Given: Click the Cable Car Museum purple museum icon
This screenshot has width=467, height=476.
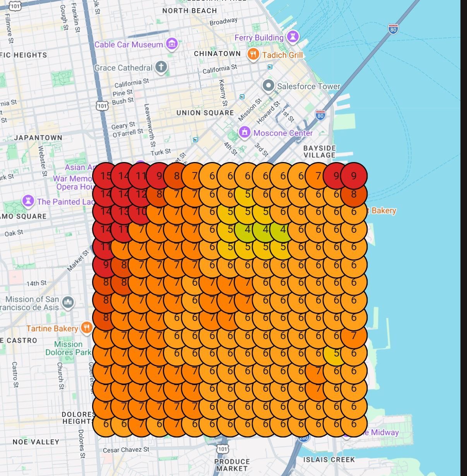Looking at the screenshot, I should point(171,44).
